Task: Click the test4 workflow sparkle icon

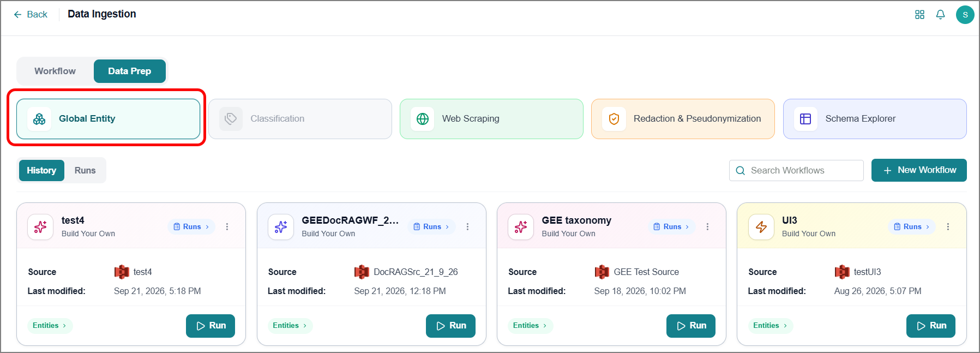Action: click(40, 227)
